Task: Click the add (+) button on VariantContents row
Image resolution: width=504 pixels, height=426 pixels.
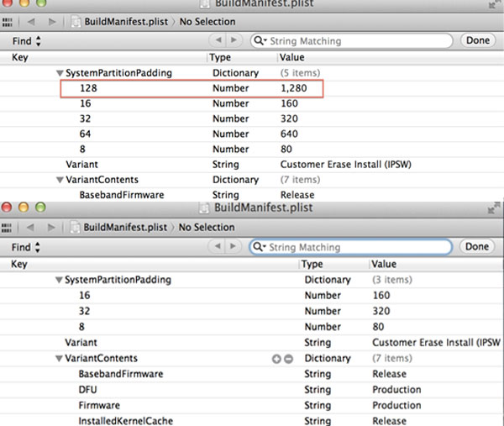Action: 276,359
